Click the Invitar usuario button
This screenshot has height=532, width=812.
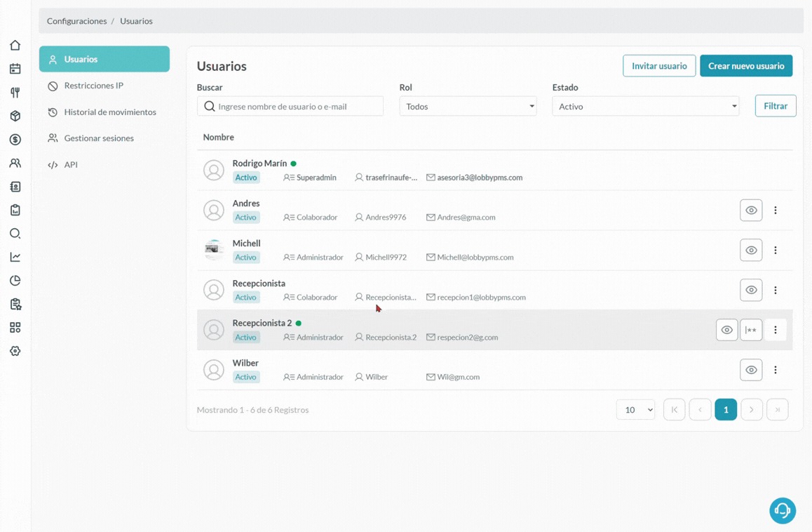659,66
